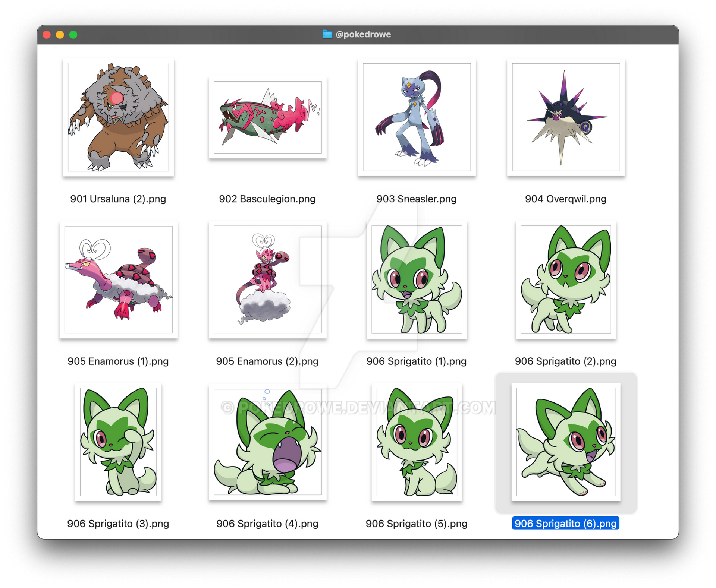Click the filename 906 Sprigatito (5).png

click(x=417, y=524)
